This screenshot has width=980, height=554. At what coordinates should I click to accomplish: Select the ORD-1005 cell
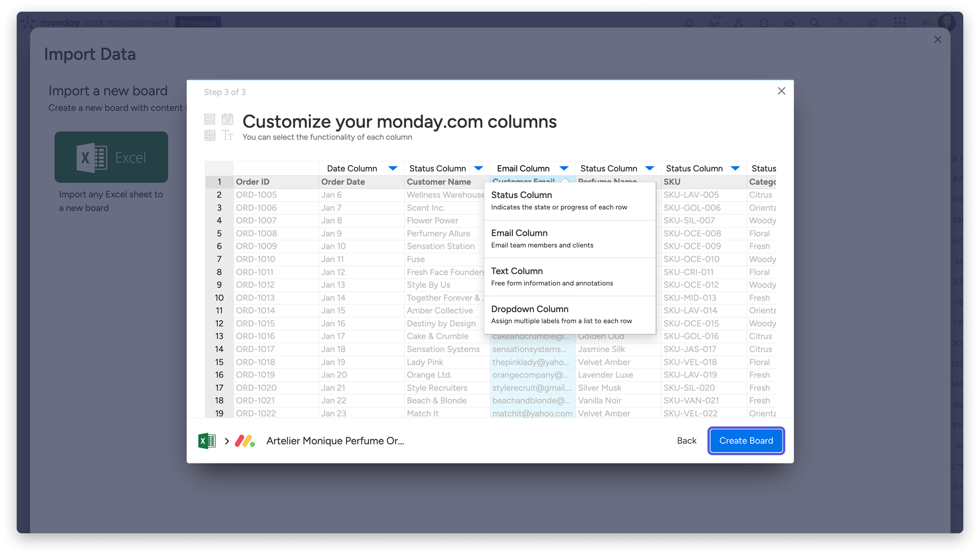(x=276, y=195)
